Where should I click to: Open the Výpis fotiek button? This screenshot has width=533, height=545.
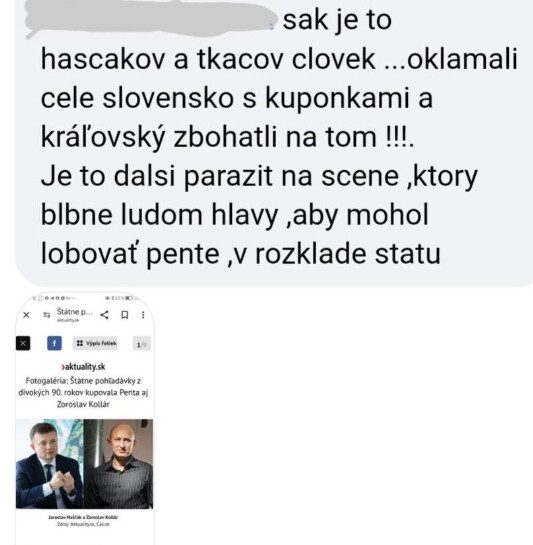tap(95, 343)
